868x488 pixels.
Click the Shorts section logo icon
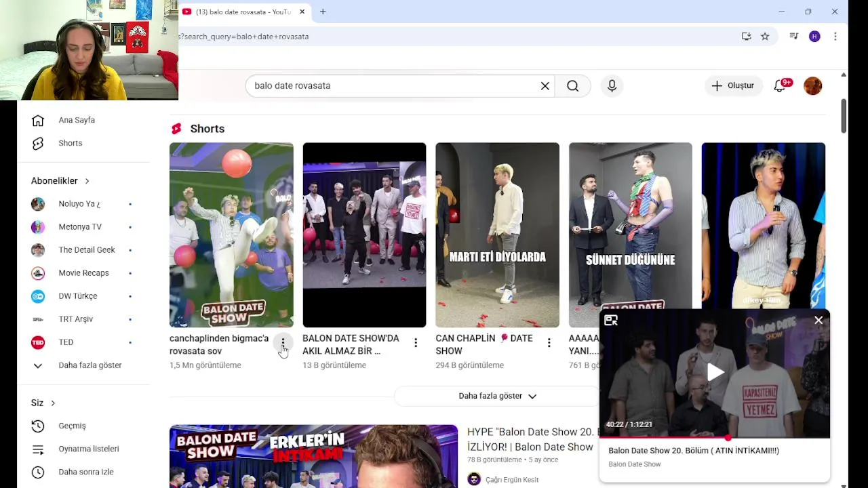coord(176,129)
